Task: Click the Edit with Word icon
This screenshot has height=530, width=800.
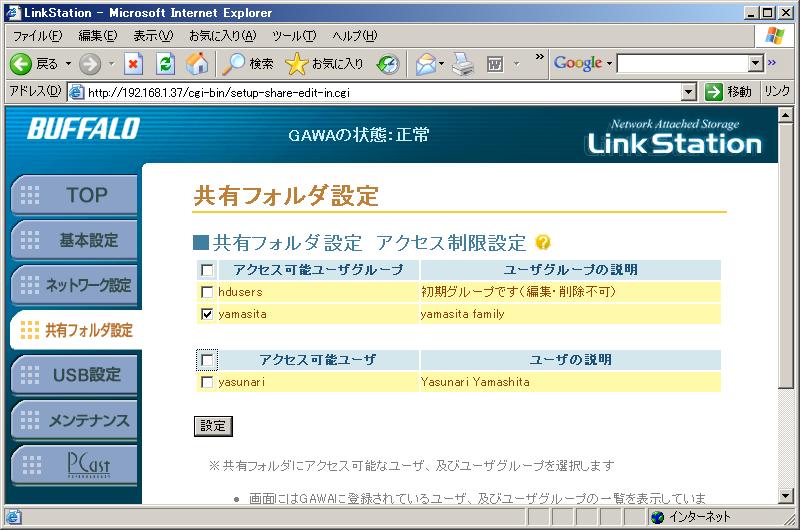Action: coord(495,64)
